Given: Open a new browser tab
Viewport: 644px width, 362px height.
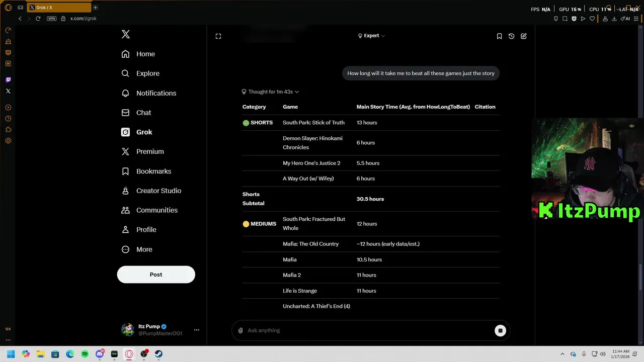Looking at the screenshot, I should coord(95,8).
